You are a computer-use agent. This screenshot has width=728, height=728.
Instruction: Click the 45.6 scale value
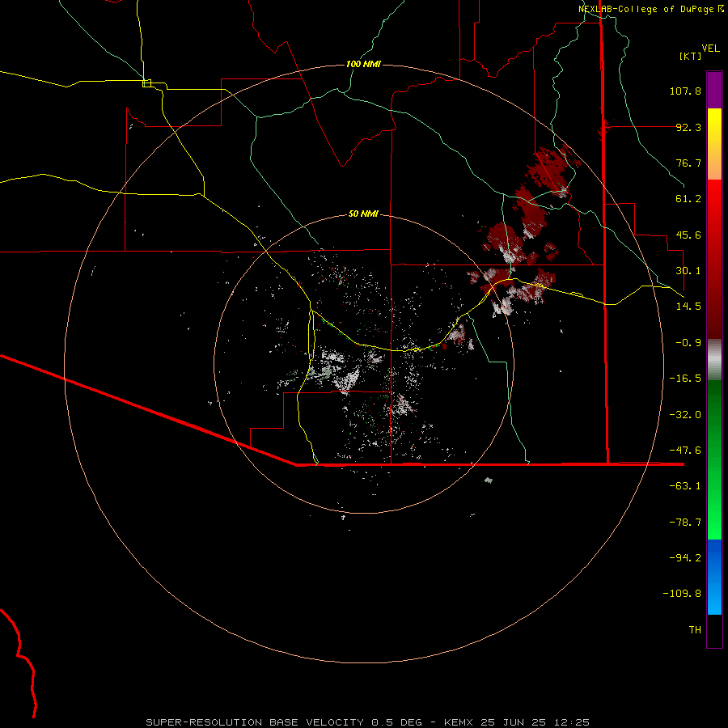coord(688,235)
